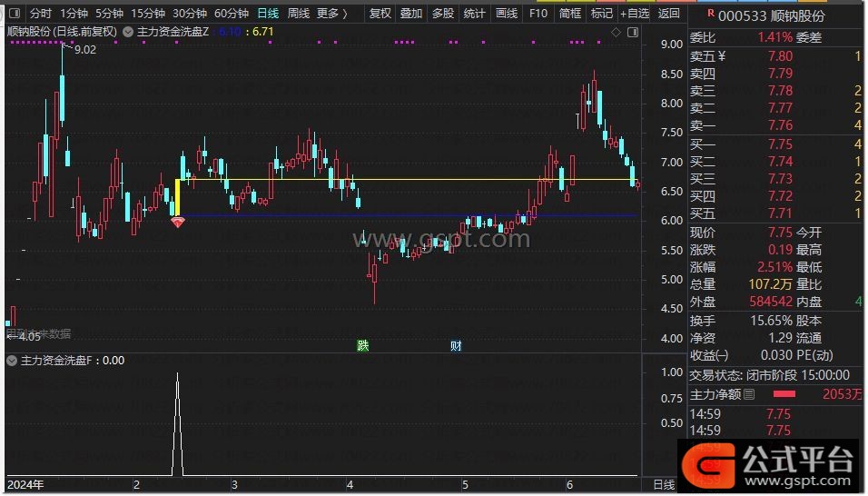
Task: Switch to the 周线 weekly chart
Action: (x=299, y=14)
